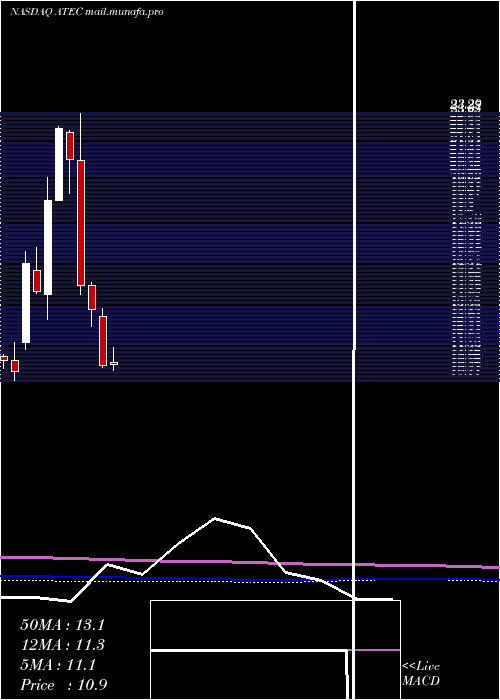The height and width of the screenshot is (700, 500).
Task: Click the '<<Live MACD' label
Action: [421, 674]
